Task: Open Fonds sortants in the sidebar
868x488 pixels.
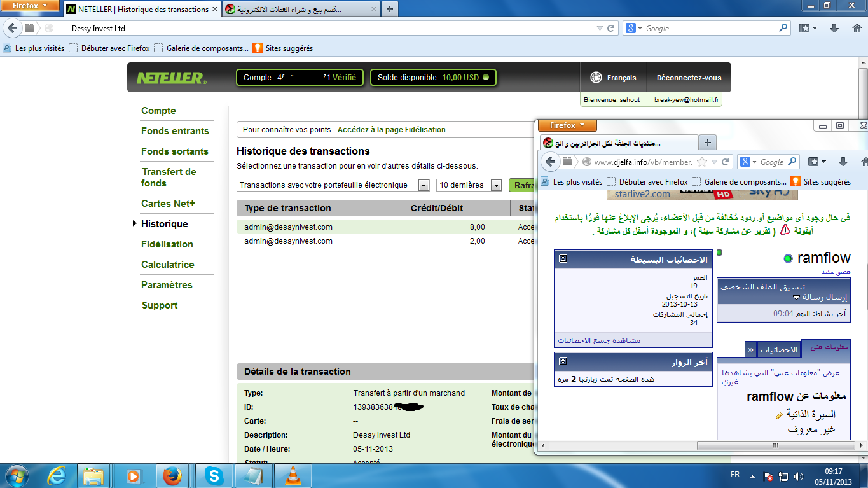Action: click(175, 151)
